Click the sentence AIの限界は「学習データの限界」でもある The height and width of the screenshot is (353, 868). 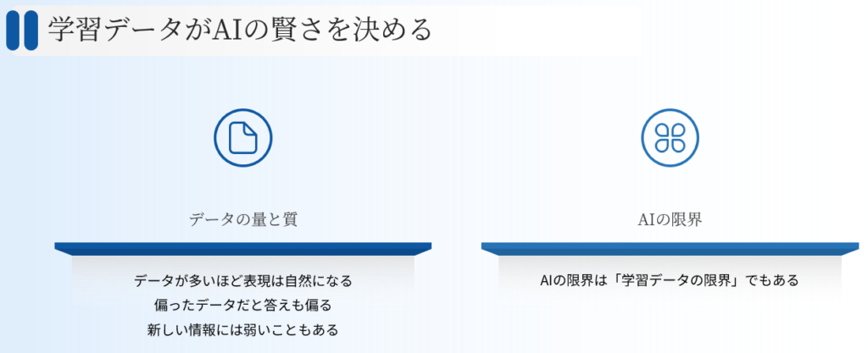pyautogui.click(x=670, y=280)
